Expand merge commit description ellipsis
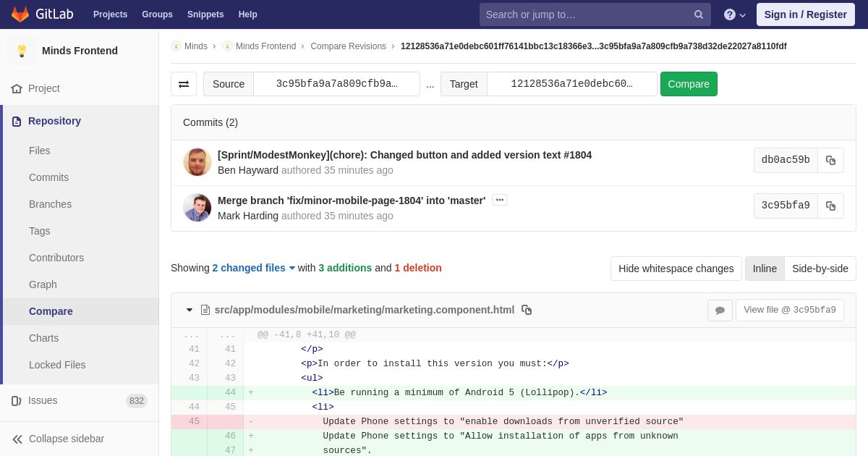The image size is (868, 456). [x=499, y=200]
